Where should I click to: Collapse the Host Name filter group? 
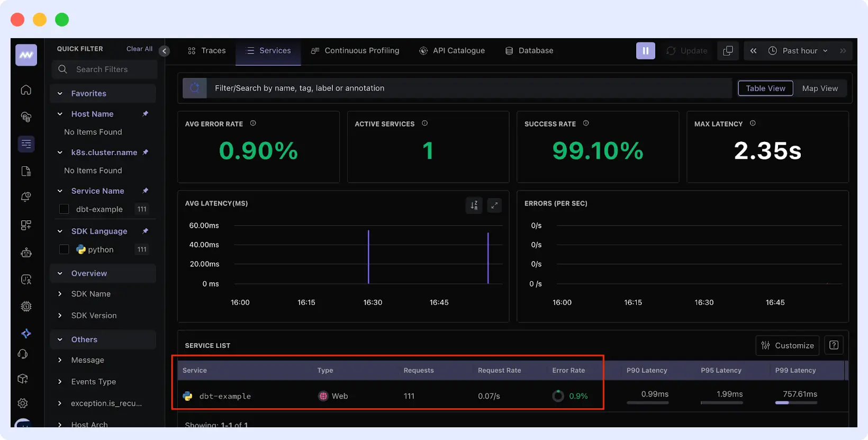click(60, 114)
